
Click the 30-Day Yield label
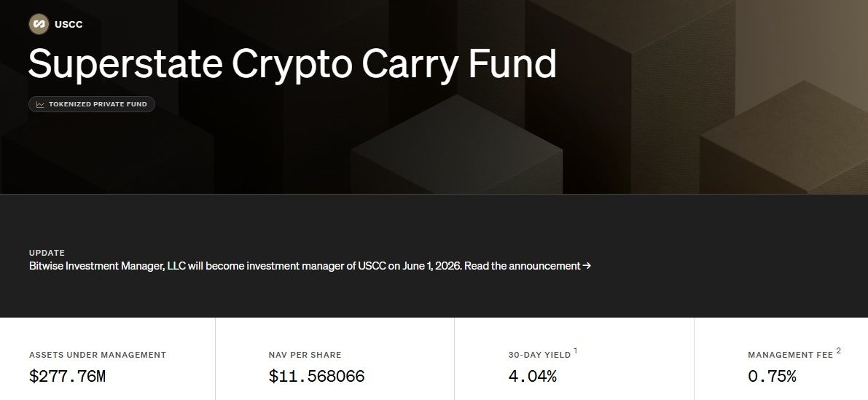click(x=540, y=355)
